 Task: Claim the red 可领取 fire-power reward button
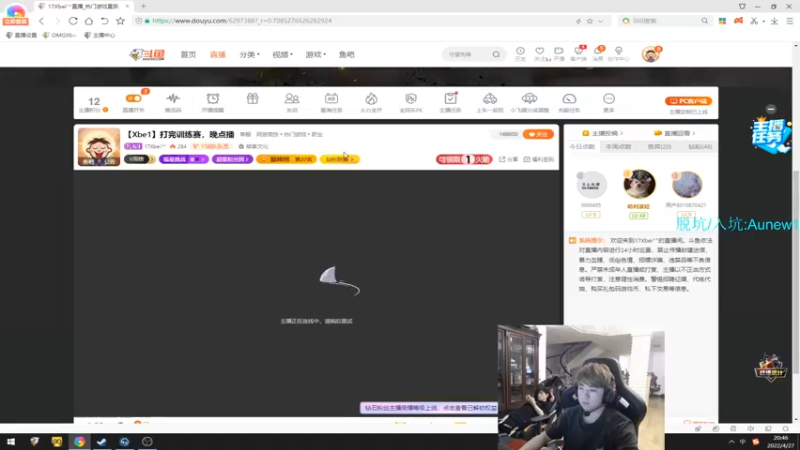coord(464,159)
